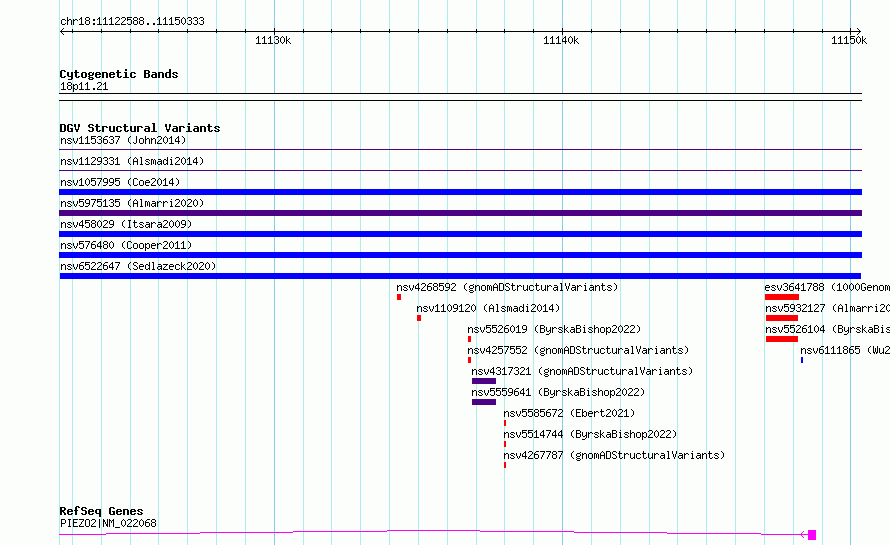Viewport: 890px width, 545px height.
Task: Click the nsv4268592 gnomAD variant label
Action: coord(507,287)
